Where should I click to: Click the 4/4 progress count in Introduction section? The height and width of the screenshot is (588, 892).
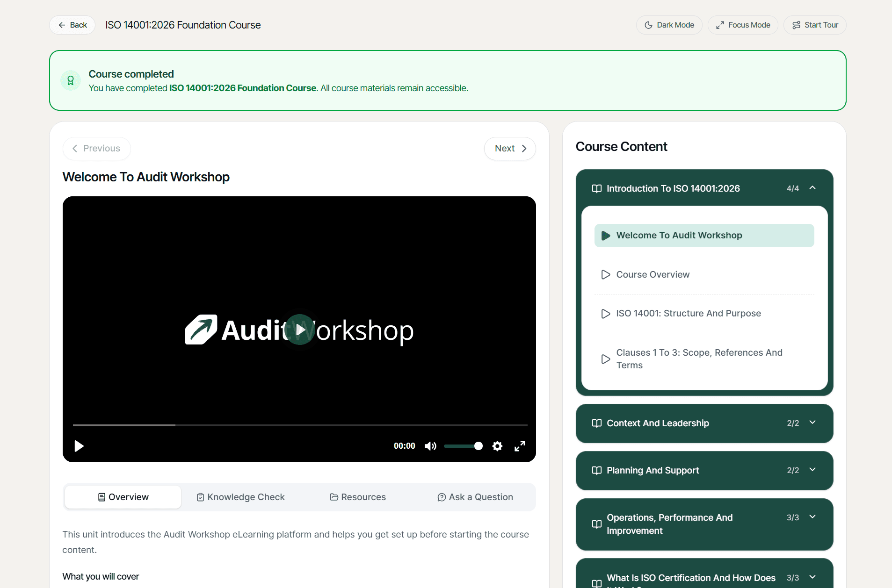(x=793, y=188)
